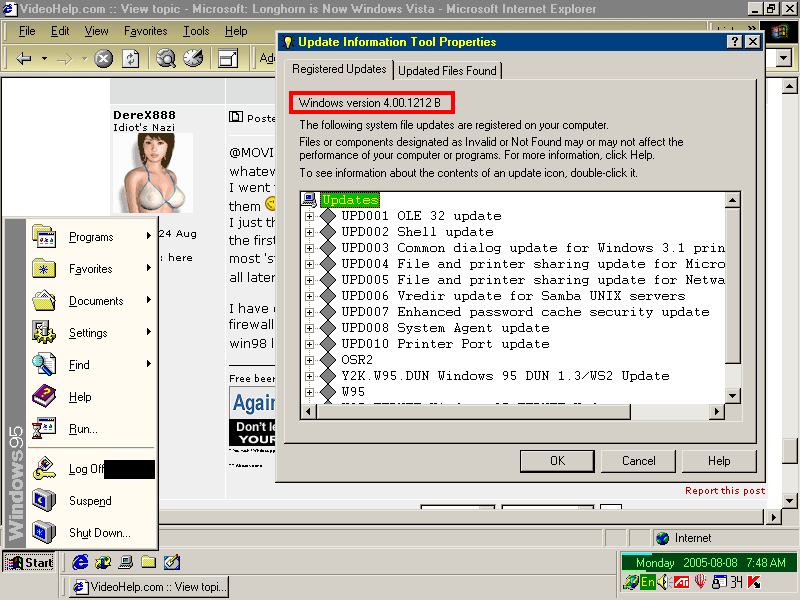Select the Registered Updates tab
This screenshot has width=800, height=600.
pyautogui.click(x=339, y=69)
